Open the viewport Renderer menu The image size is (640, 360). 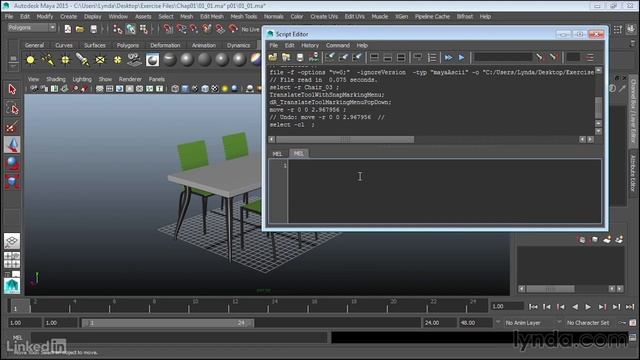pos(130,79)
